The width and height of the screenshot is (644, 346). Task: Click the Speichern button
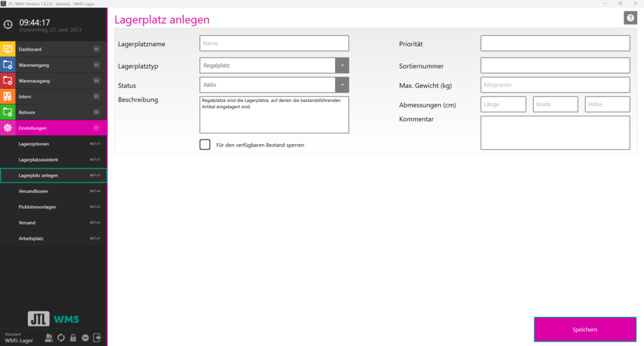click(x=585, y=330)
